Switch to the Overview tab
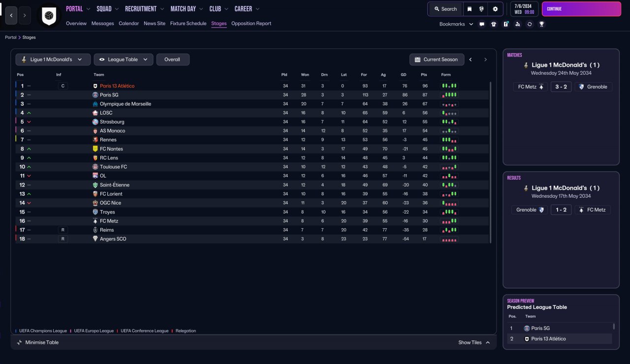Viewport: 630px width, 364px height. [x=76, y=23]
